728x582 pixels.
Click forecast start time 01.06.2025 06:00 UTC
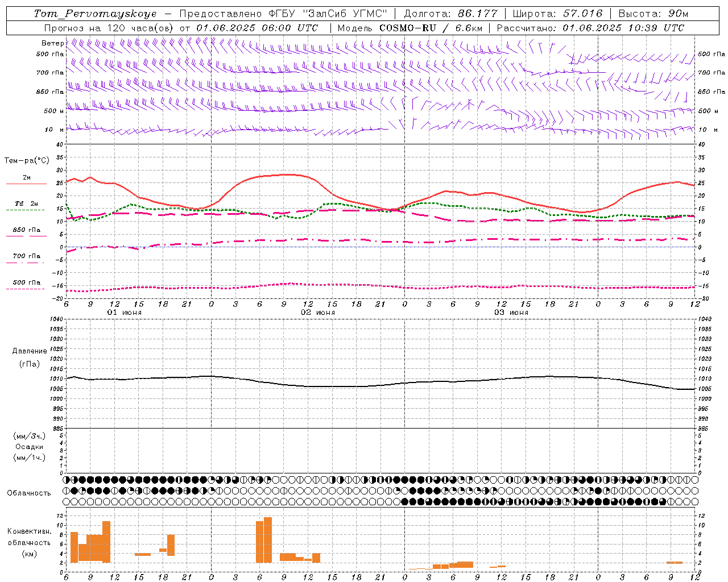[257, 28]
